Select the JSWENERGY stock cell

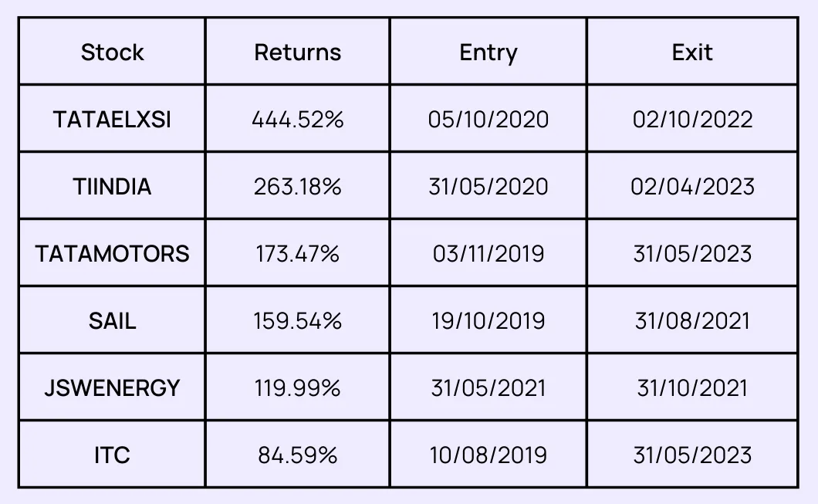tap(112, 388)
